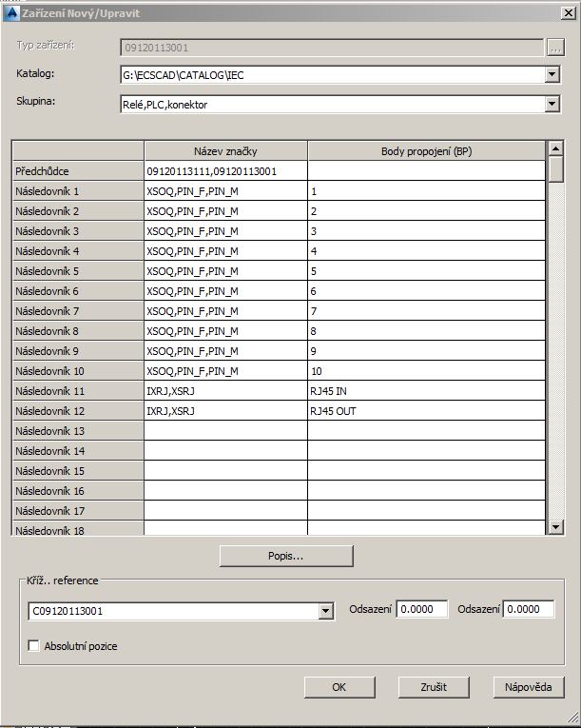Click the table scrollbar up arrow

(x=555, y=148)
